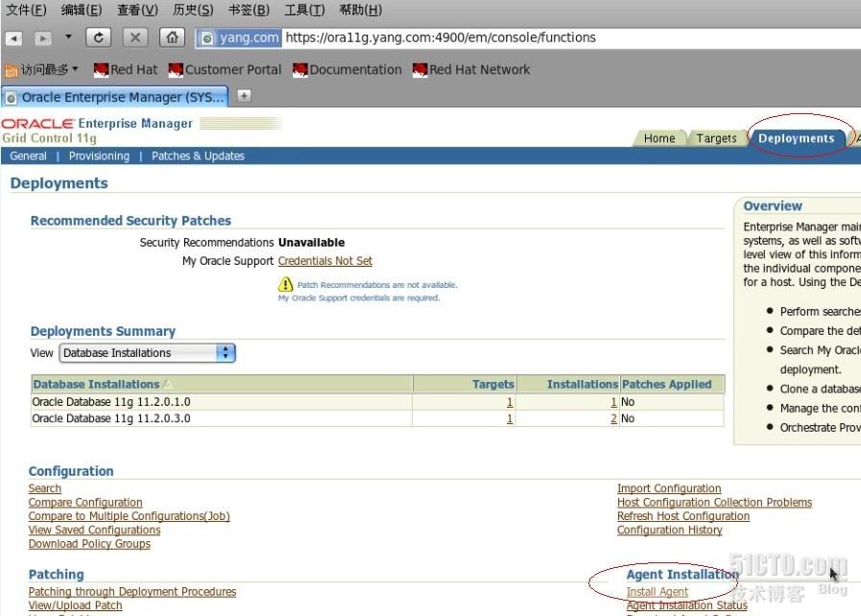Open the 查看(V) menu

tap(137, 10)
